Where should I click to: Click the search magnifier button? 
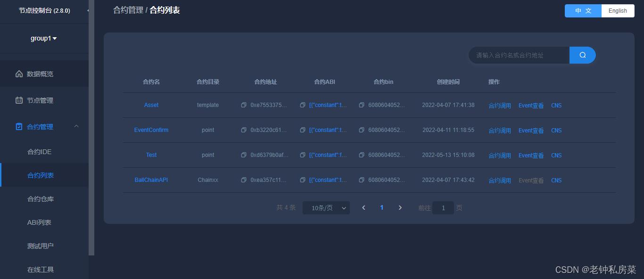[583, 55]
